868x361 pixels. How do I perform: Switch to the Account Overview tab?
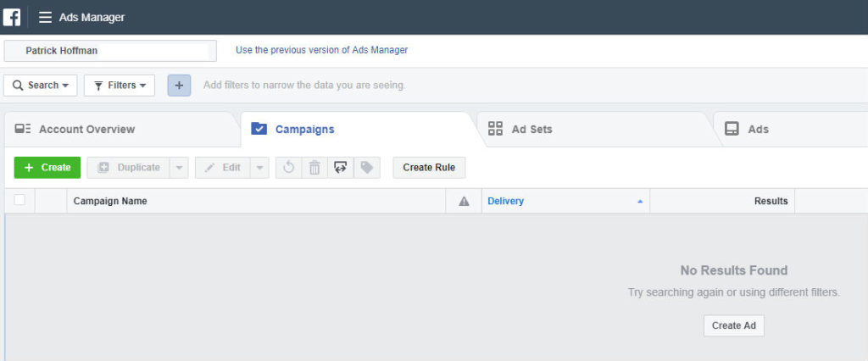122,130
